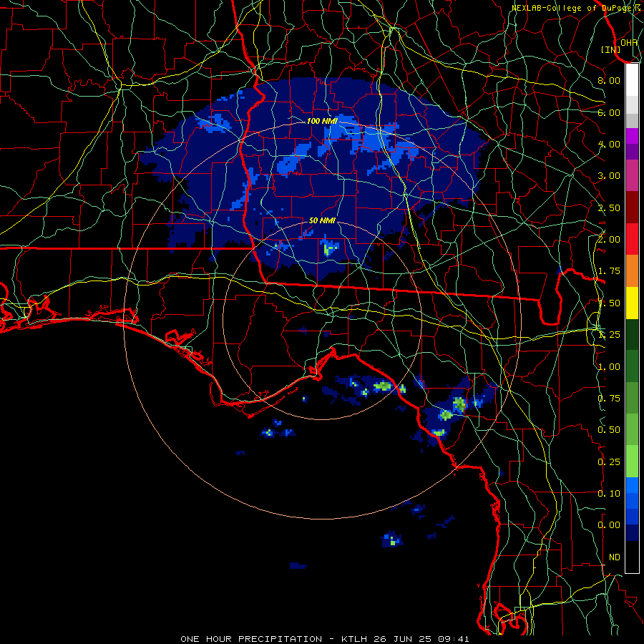The width and height of the screenshot is (644, 644).
Task: Click the 2.50 legend value
Action: point(609,208)
